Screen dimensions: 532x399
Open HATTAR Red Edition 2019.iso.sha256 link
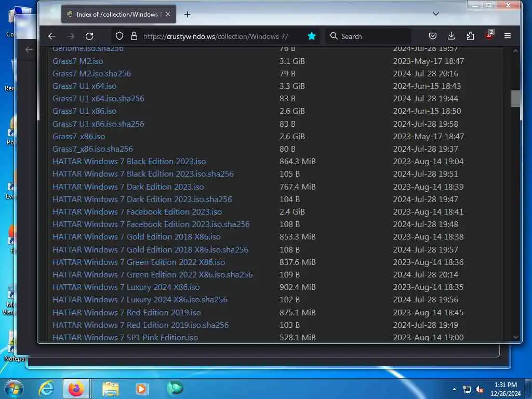140,325
